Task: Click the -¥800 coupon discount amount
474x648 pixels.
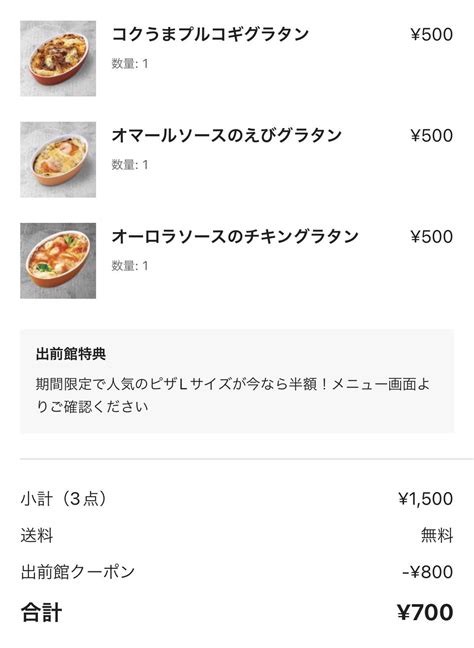Action: [428, 572]
